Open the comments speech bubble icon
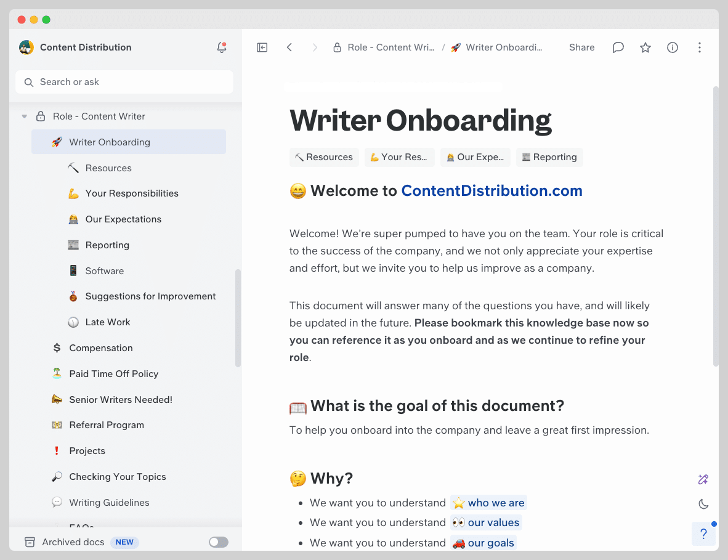The height and width of the screenshot is (560, 728). (618, 47)
